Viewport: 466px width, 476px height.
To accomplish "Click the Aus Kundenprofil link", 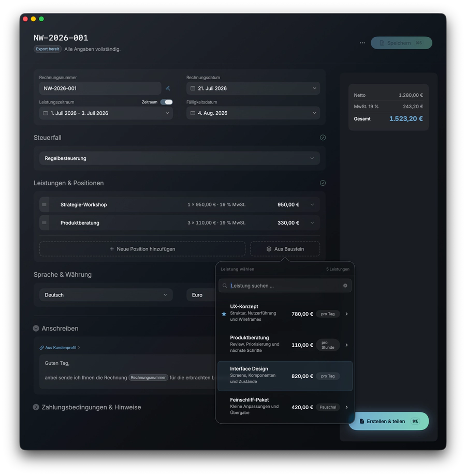I will click(x=61, y=348).
